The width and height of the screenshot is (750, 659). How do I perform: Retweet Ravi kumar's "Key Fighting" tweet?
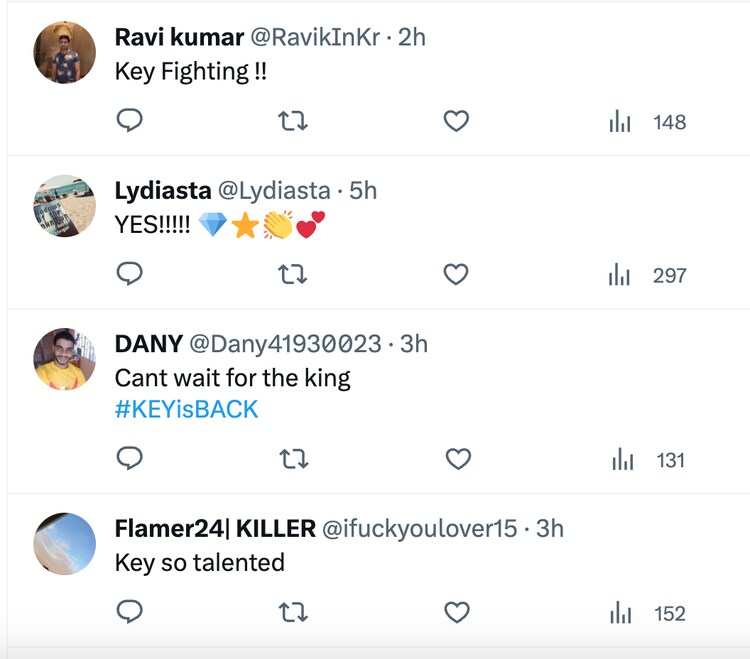coord(292,122)
